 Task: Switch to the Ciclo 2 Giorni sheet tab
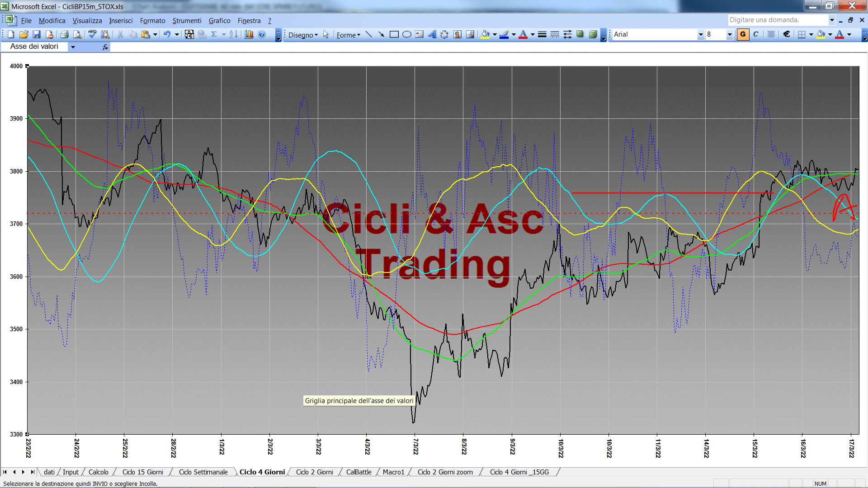click(x=314, y=472)
